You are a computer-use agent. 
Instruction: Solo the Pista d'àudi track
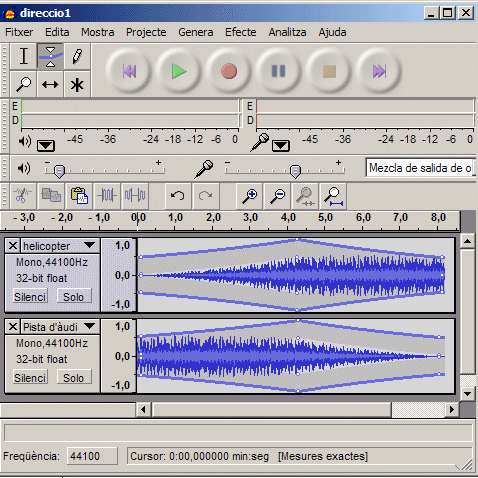tap(74, 378)
